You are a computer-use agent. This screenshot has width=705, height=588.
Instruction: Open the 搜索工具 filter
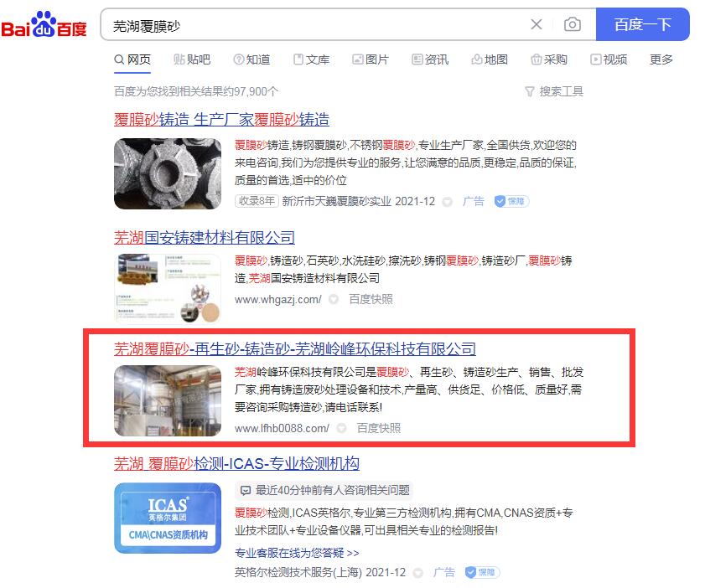554,91
